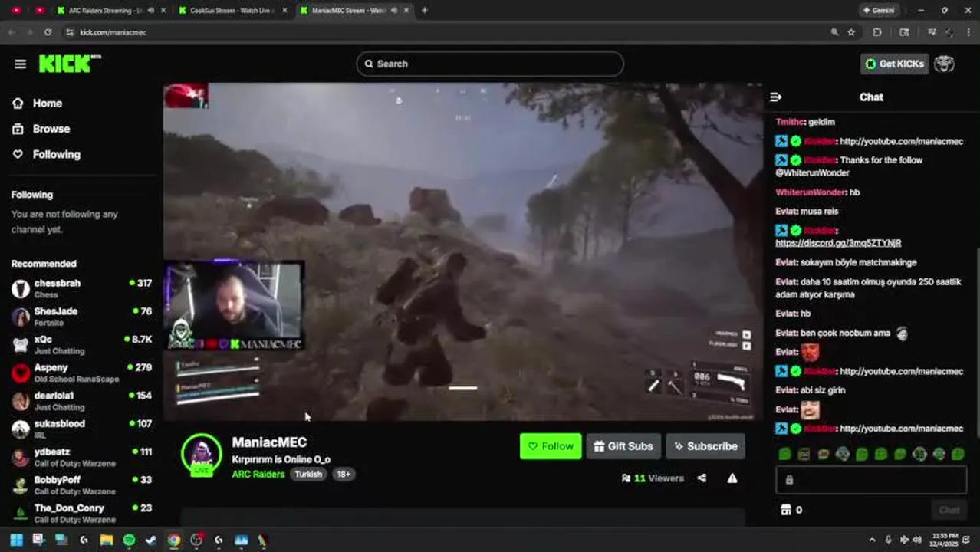Open the hamburger sidebar menu
The width and height of the screenshot is (980, 552).
pos(20,64)
